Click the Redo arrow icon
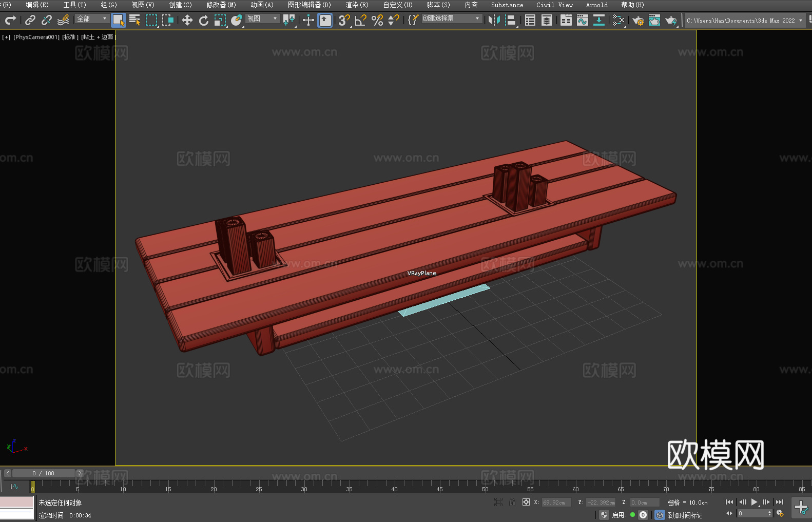812x522 pixels. [x=10, y=20]
